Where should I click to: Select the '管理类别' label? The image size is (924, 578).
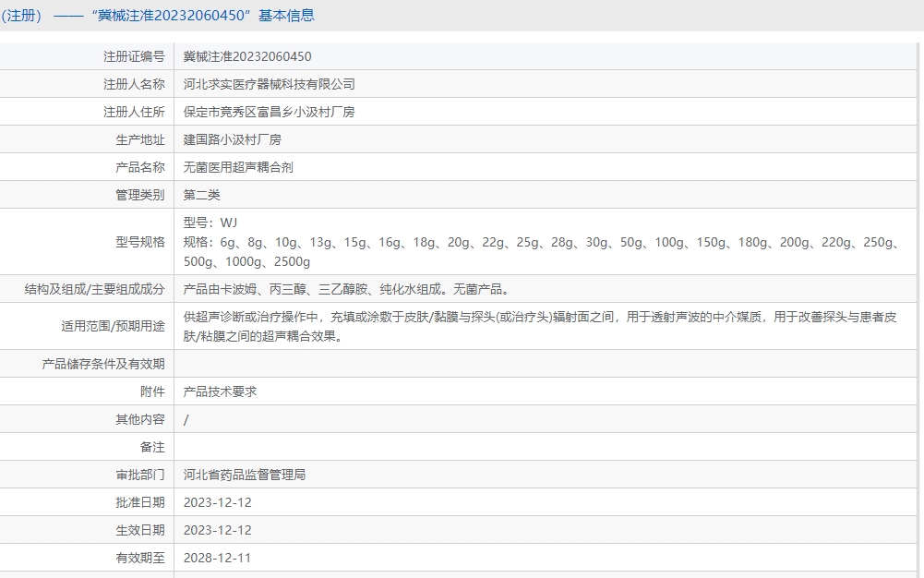pos(140,195)
